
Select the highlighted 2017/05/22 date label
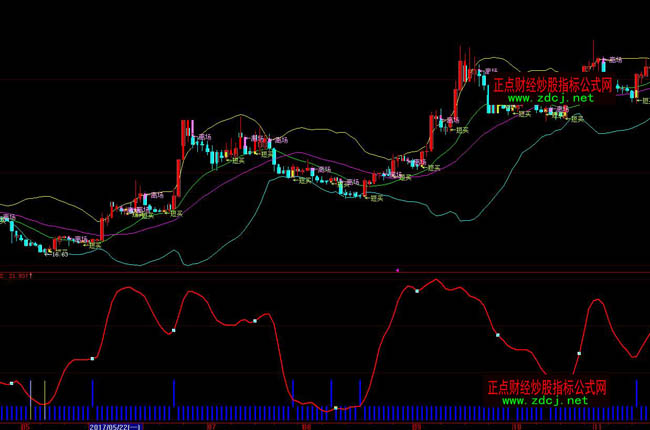[117, 425]
